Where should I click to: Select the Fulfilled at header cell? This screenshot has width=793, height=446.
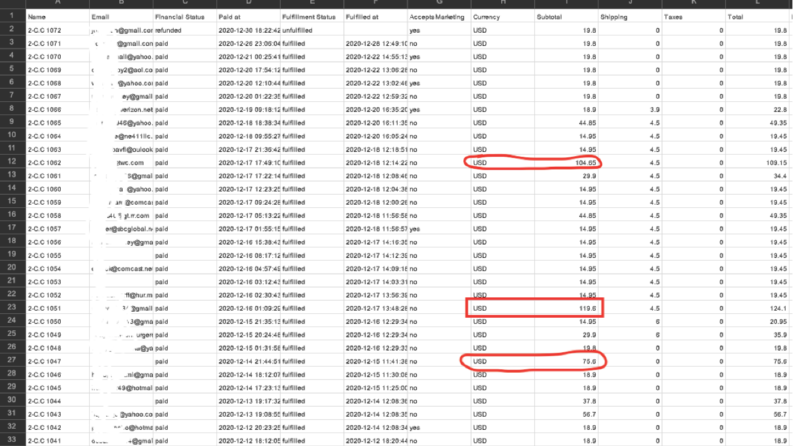pos(375,17)
